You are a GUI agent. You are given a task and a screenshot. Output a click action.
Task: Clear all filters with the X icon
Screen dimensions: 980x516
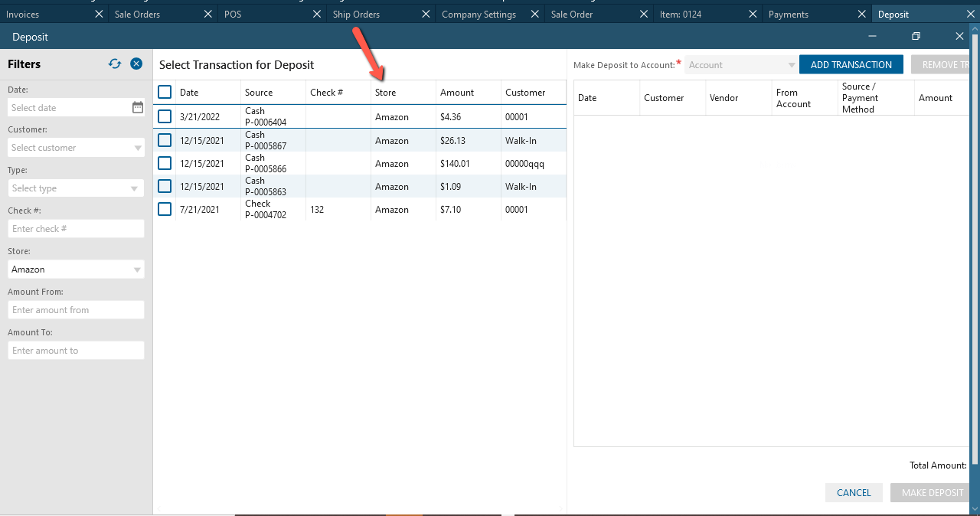click(136, 64)
